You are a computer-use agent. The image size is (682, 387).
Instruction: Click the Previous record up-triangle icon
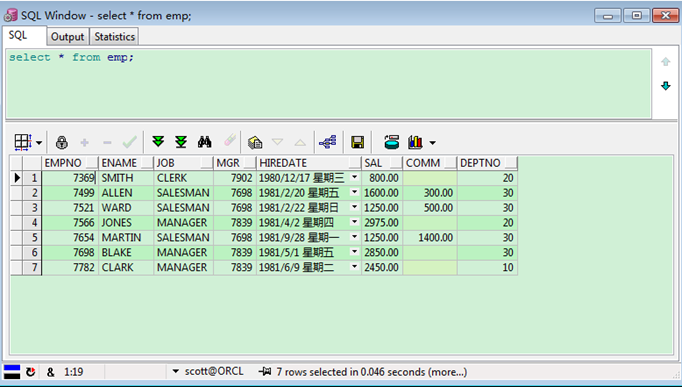point(300,142)
